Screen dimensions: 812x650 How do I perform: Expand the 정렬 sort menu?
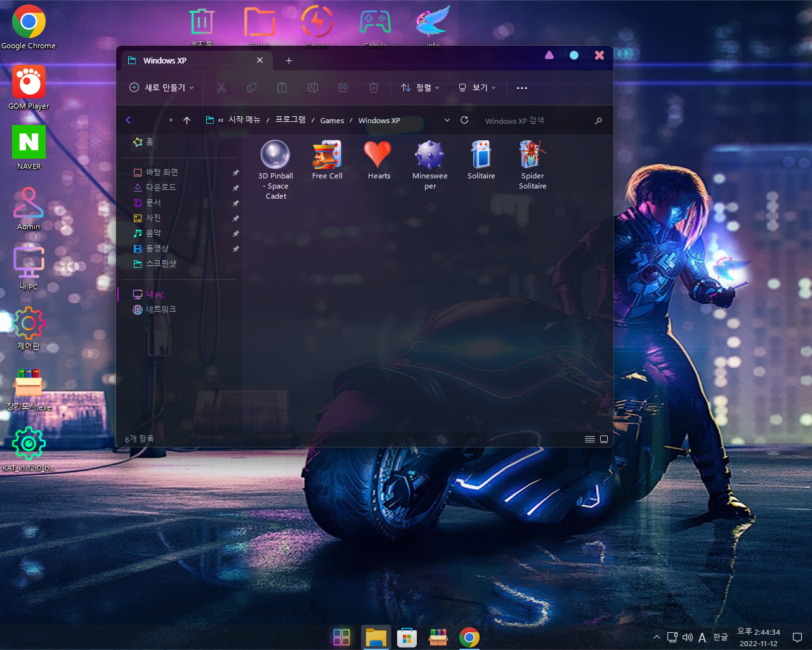point(420,88)
